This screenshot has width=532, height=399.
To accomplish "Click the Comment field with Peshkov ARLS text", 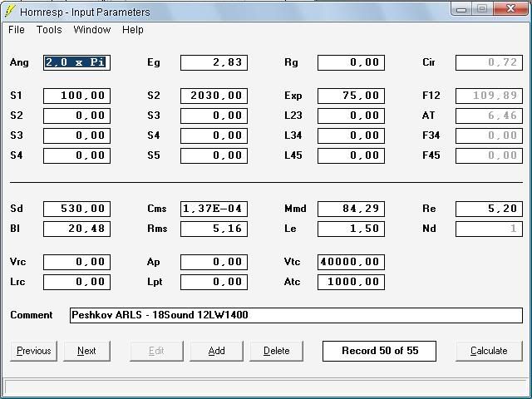I will [x=296, y=315].
